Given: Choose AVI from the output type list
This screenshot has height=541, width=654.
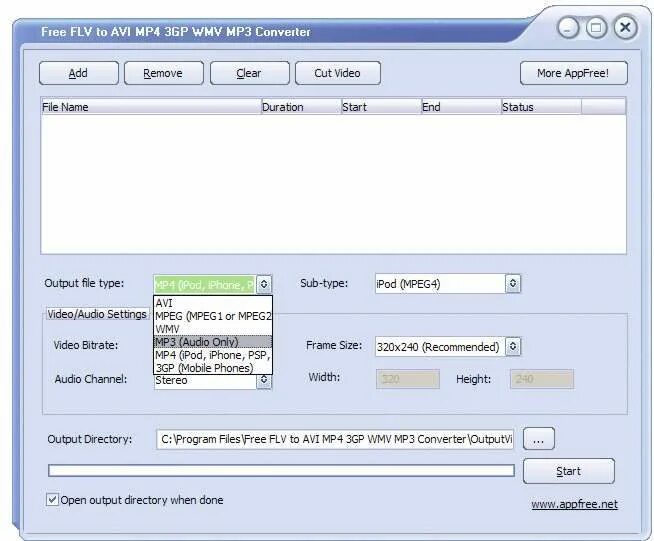Looking at the screenshot, I should (x=213, y=303).
